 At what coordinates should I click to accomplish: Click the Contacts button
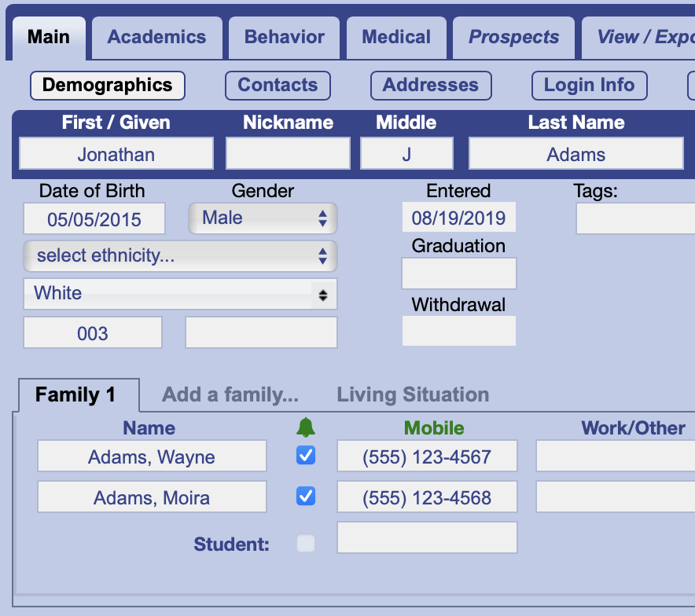click(278, 85)
